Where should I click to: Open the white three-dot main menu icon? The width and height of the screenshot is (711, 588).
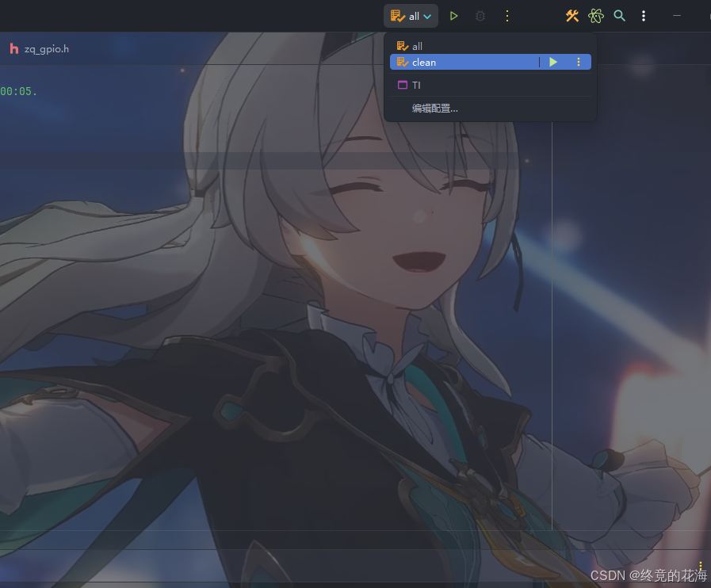click(644, 17)
